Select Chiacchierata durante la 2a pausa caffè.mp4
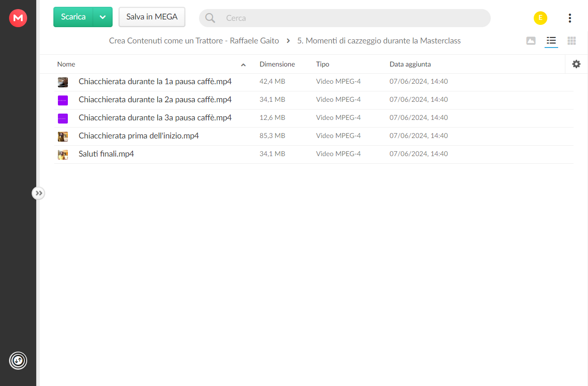588x386 pixels. pyautogui.click(x=155, y=100)
